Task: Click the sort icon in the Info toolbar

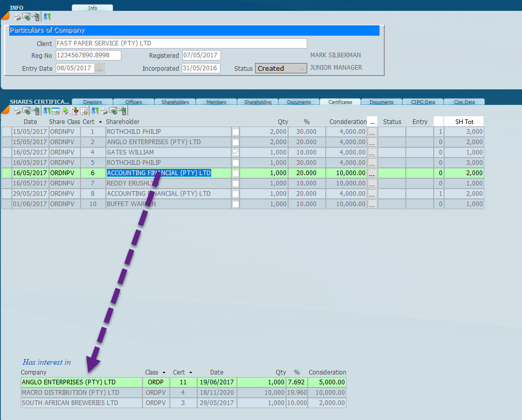Action: click(x=46, y=17)
